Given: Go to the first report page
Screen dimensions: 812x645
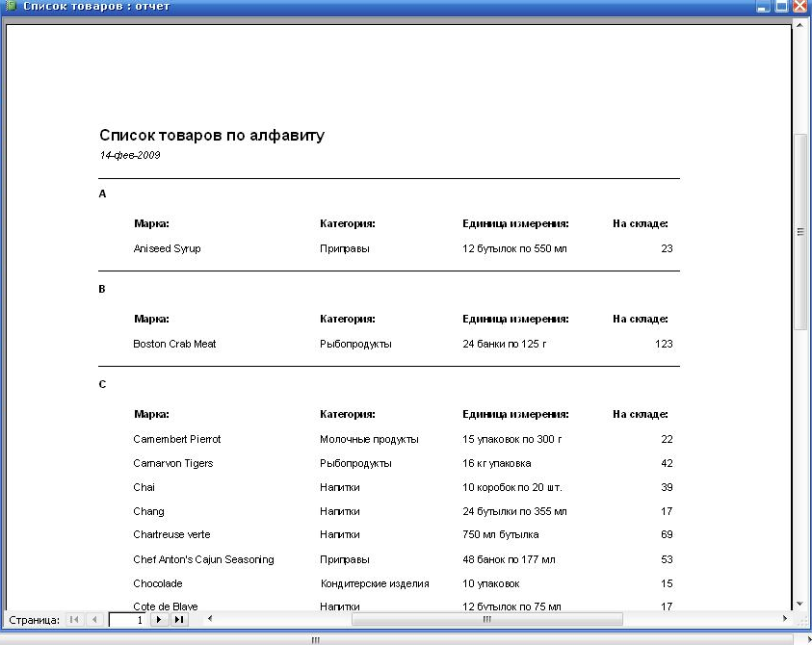Looking at the screenshot, I should point(74,619).
